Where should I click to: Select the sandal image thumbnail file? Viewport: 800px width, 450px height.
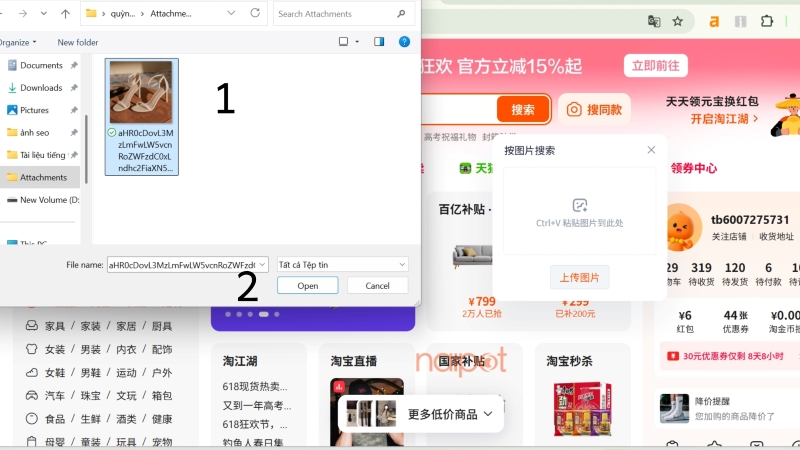(x=141, y=92)
